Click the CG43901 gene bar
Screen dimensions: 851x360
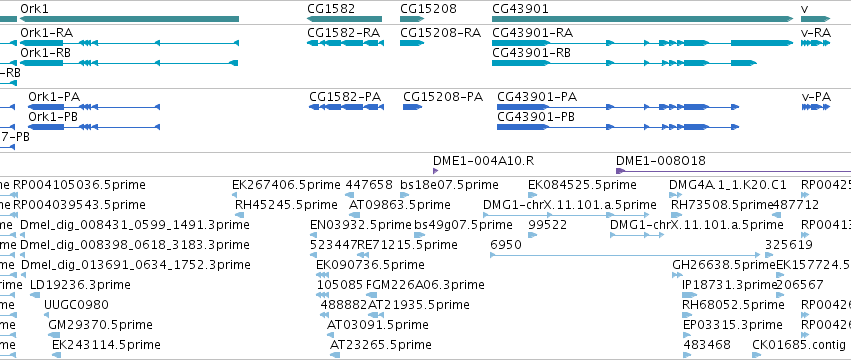tap(643, 19)
